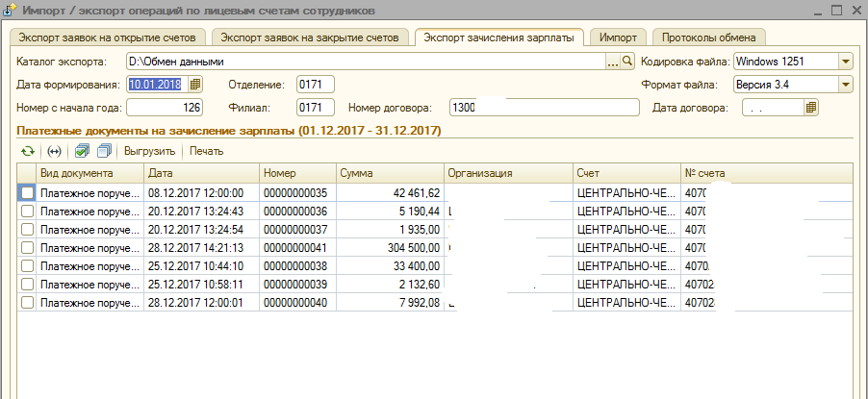Open the Протоколы обмена tab
This screenshot has height=399, width=868.
708,37
